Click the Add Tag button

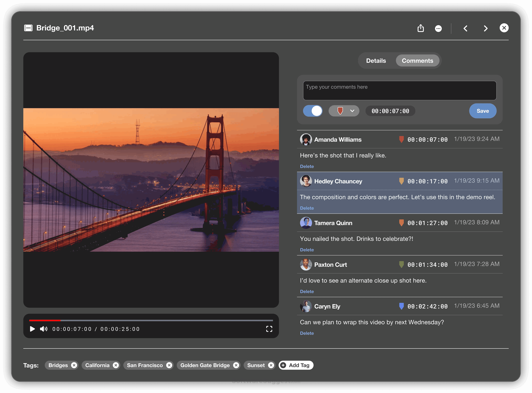click(296, 365)
